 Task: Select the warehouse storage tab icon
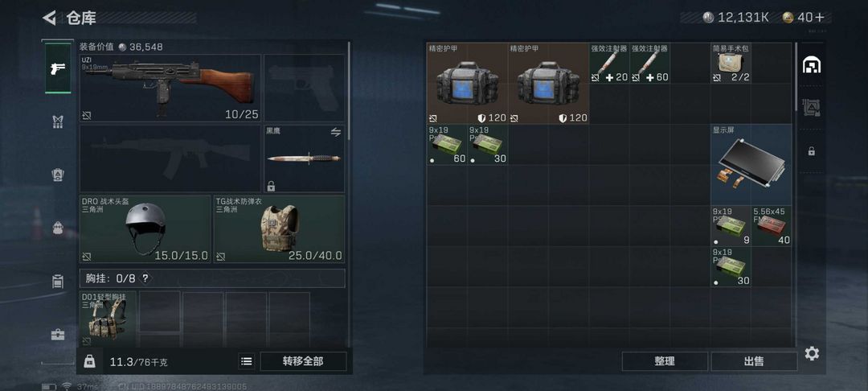tap(812, 65)
